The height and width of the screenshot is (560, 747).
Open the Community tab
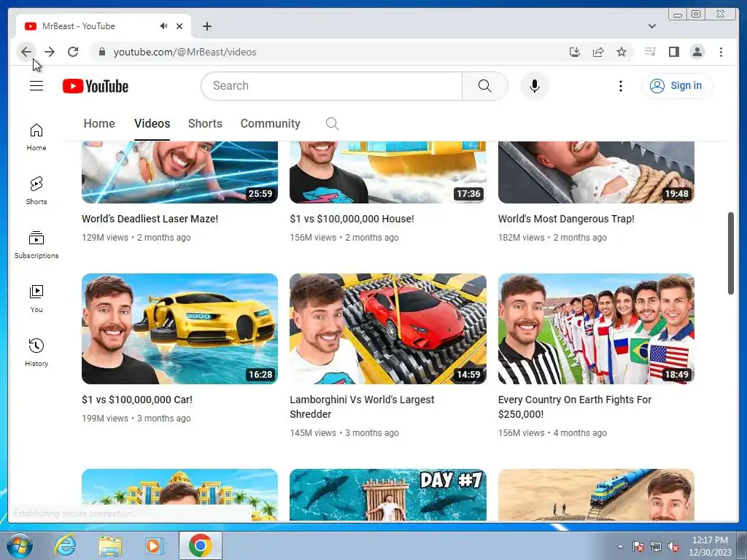click(270, 123)
